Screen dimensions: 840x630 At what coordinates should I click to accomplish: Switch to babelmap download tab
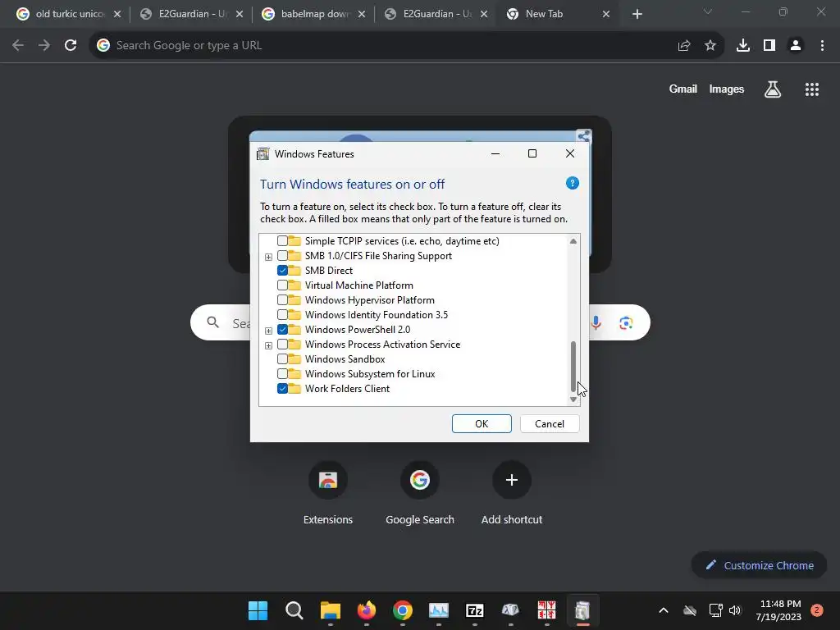coord(313,14)
